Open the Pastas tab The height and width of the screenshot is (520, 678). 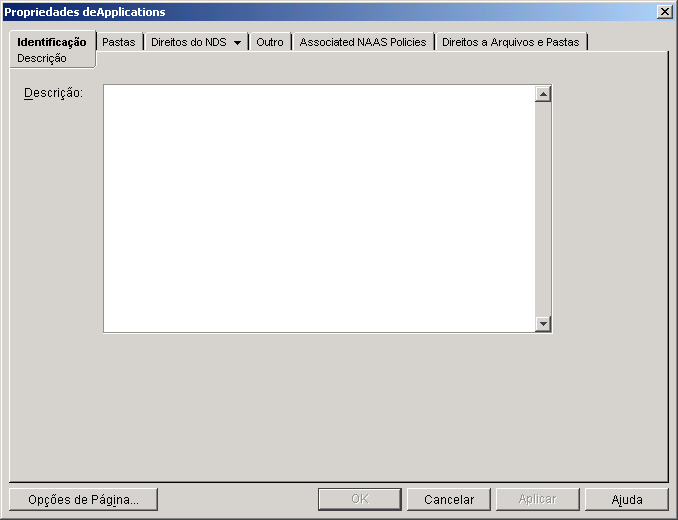pos(119,42)
